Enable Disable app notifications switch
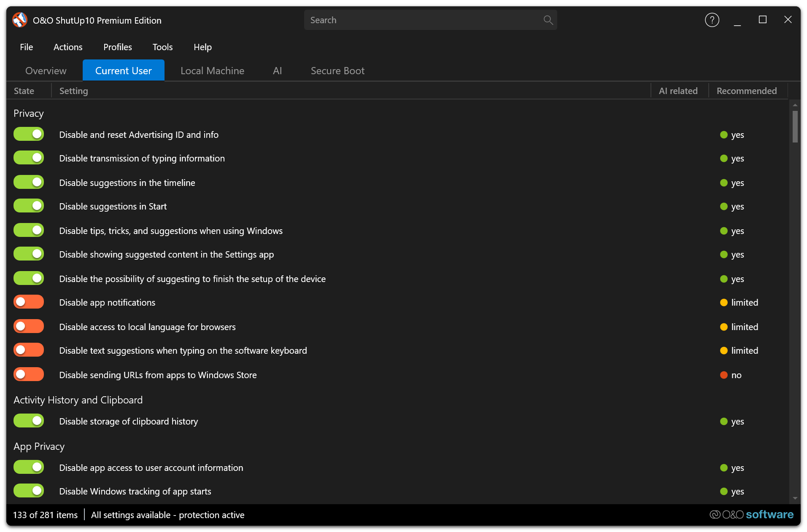The width and height of the screenshot is (807, 532). click(29, 302)
